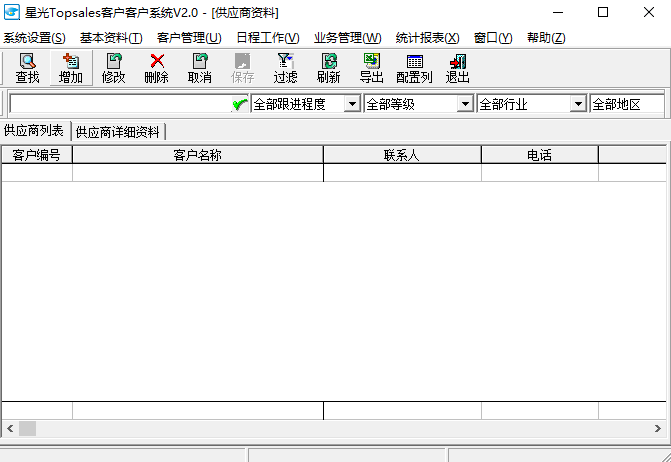The width and height of the screenshot is (671, 462).
Task: Open the 基本资料(T) menu
Action: pyautogui.click(x=111, y=38)
